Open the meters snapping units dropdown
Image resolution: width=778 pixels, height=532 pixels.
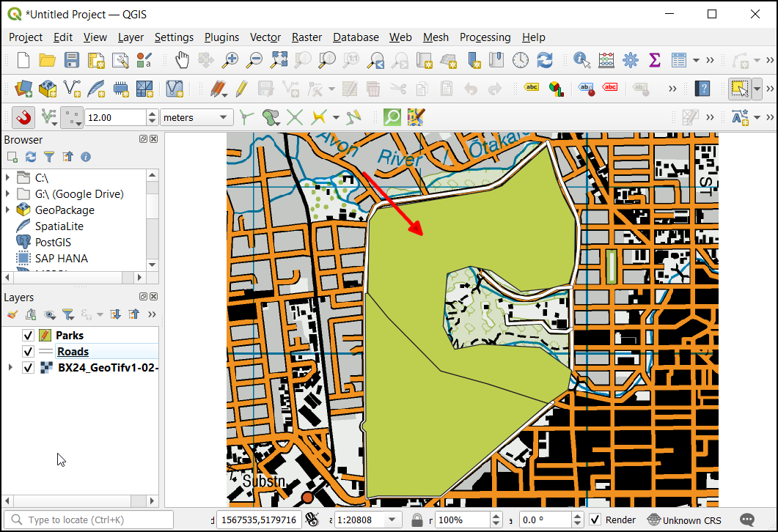coord(196,117)
